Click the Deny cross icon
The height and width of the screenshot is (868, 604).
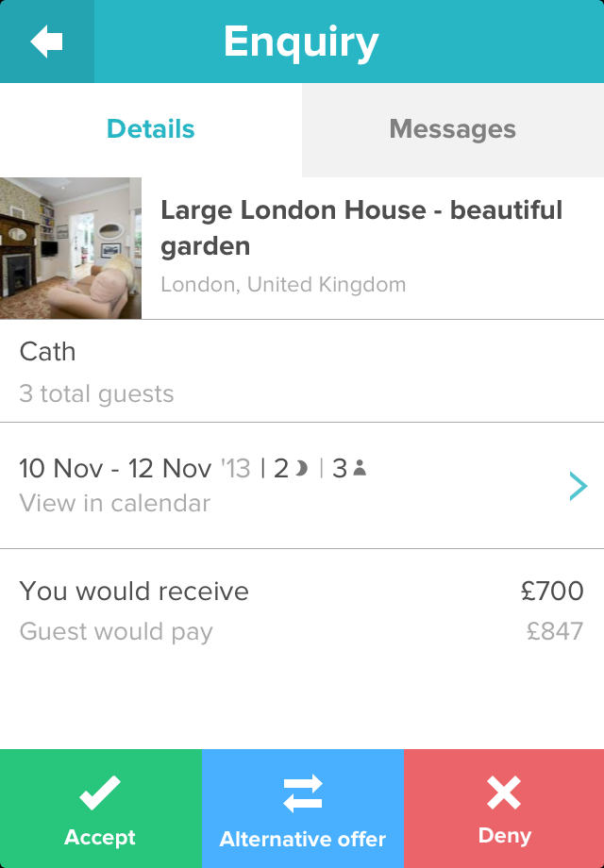[504, 793]
